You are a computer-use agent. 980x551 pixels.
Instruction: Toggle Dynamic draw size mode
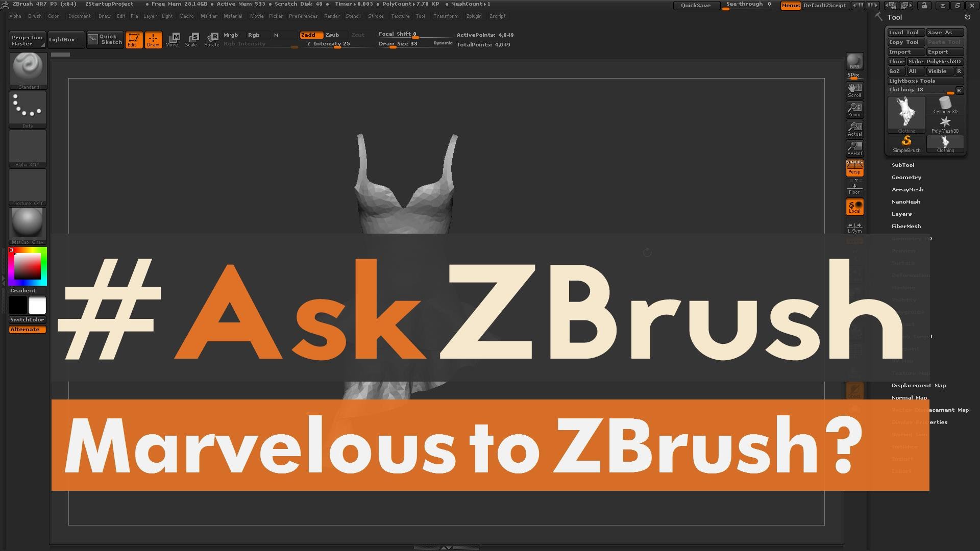pos(443,43)
